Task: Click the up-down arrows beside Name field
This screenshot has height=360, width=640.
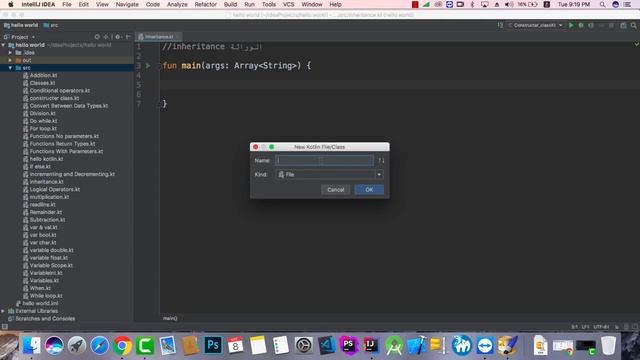Action: coord(381,160)
